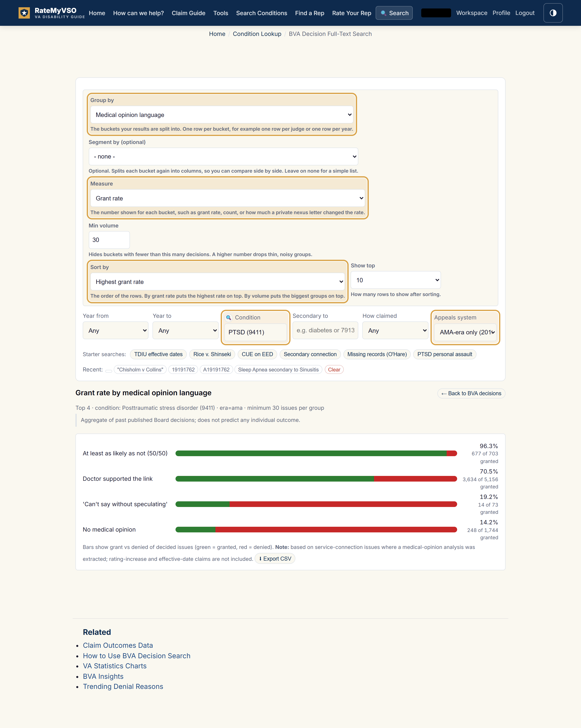Open the Tools nav item
Screen dimensions: 581x728
[x=220, y=13]
